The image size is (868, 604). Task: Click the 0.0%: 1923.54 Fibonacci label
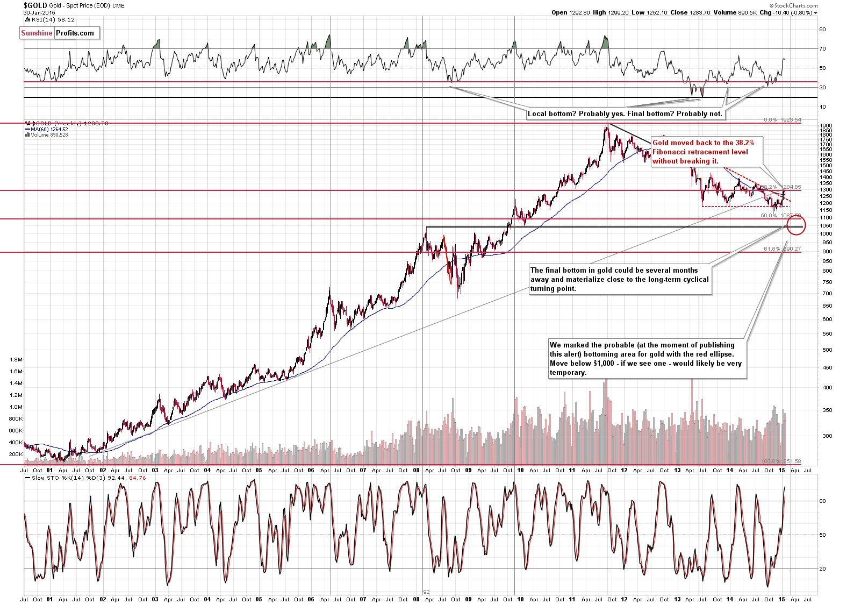point(782,120)
